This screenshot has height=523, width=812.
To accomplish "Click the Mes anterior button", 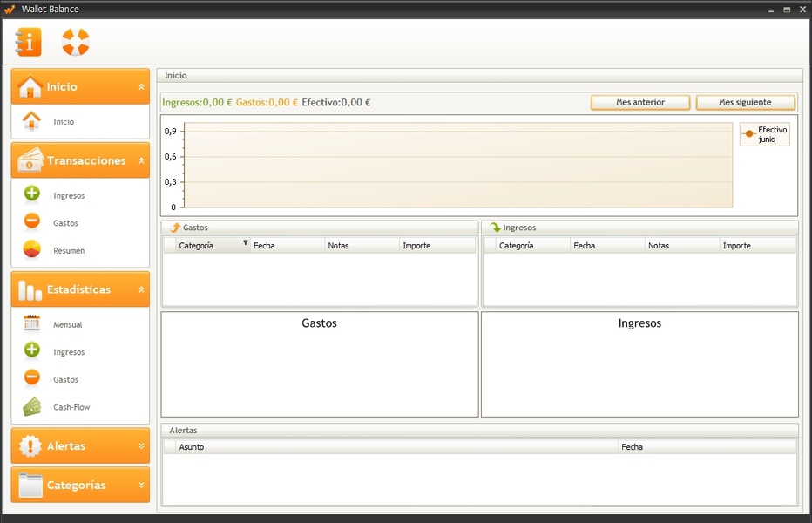I will pyautogui.click(x=640, y=103).
